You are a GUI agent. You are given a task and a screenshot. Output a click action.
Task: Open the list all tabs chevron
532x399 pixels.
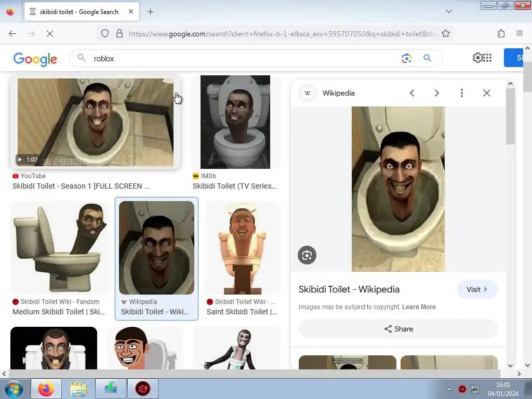[448, 11]
